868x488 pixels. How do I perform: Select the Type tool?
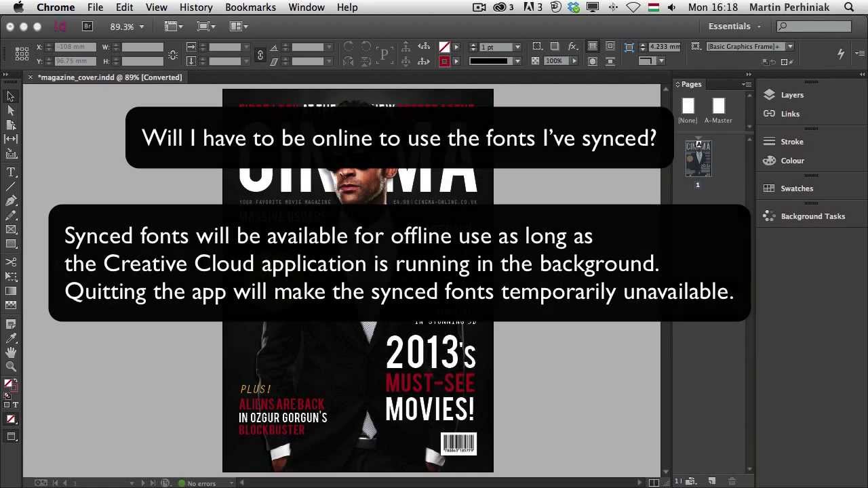click(x=11, y=172)
